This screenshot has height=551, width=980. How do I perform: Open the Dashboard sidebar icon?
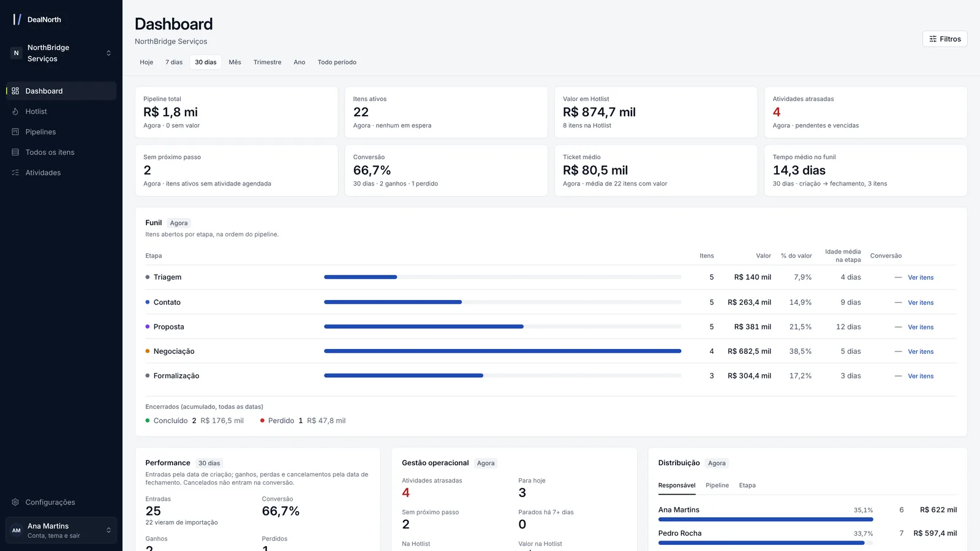[x=15, y=91]
